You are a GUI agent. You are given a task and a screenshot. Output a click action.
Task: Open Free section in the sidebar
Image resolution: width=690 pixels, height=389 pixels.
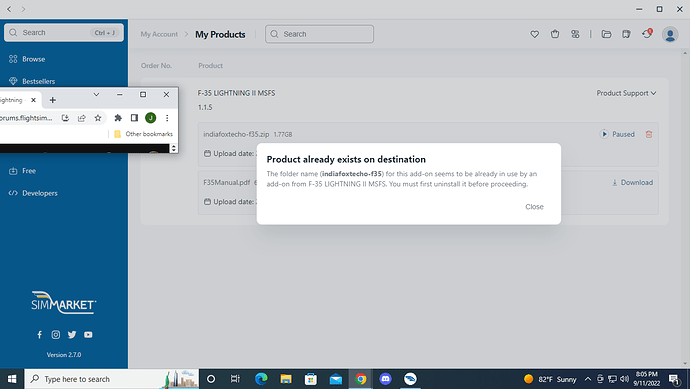22,171
